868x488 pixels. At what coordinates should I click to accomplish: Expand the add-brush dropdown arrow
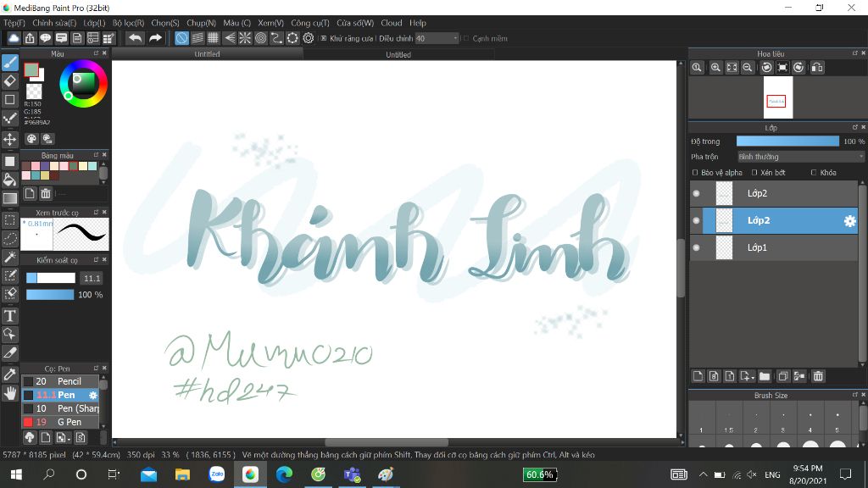[x=68, y=438]
